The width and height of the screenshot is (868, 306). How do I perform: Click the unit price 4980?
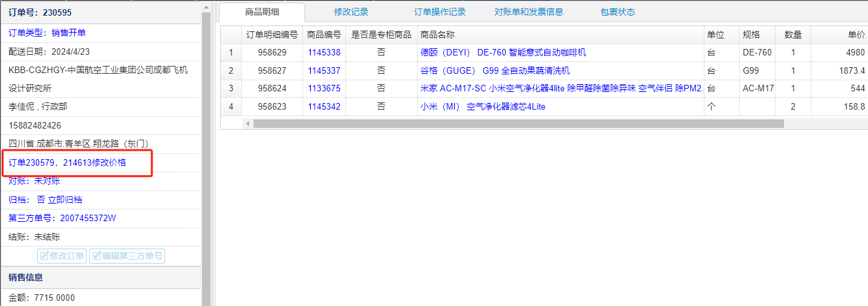856,52
